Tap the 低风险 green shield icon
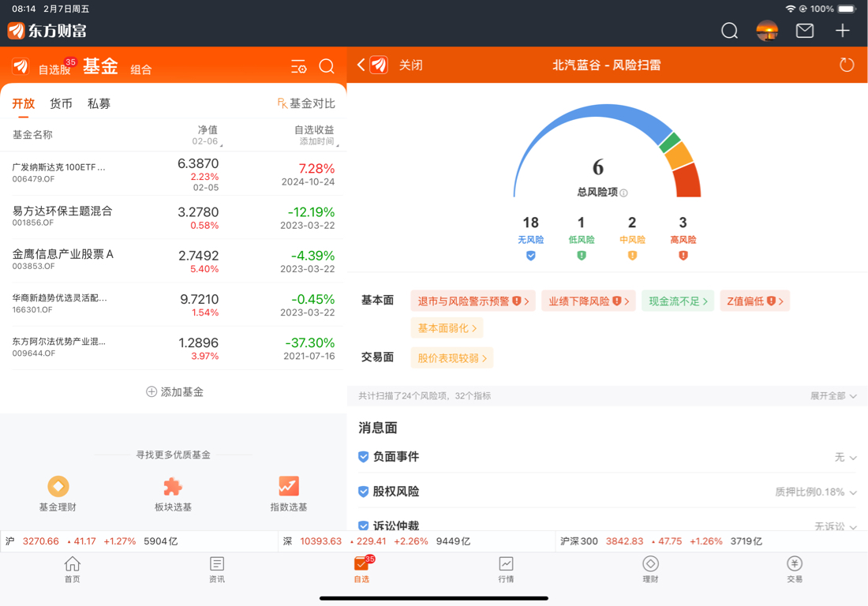Screen dimensions: 868x606 (x=582, y=255)
